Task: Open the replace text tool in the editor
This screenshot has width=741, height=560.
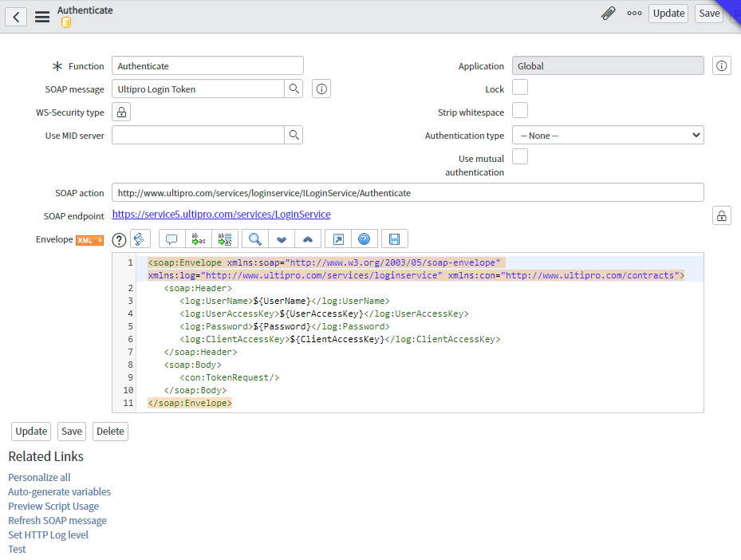Action: (x=199, y=239)
